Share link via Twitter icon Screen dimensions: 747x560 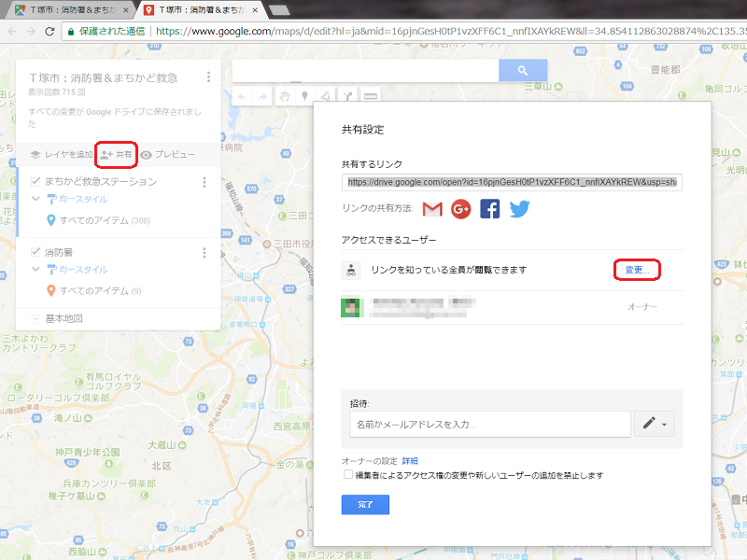coord(519,209)
